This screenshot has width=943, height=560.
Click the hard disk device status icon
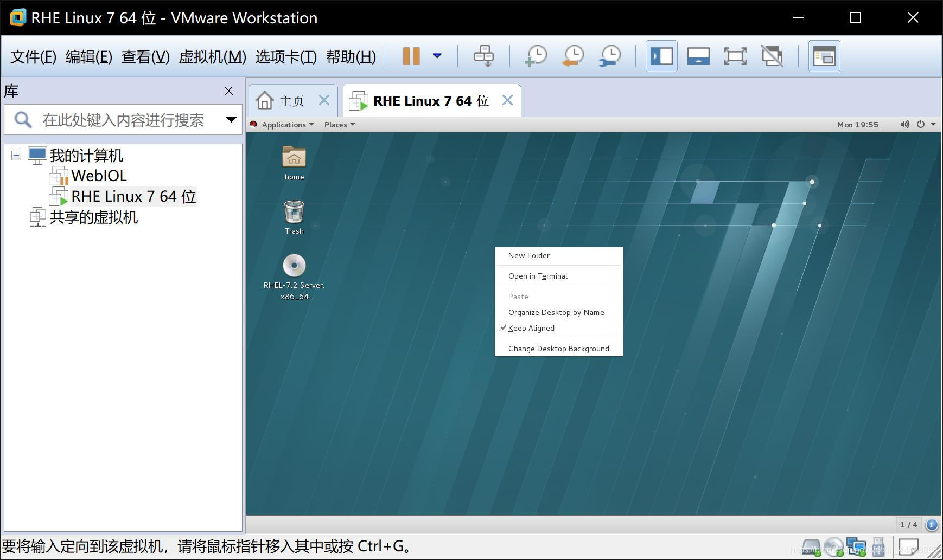(812, 547)
